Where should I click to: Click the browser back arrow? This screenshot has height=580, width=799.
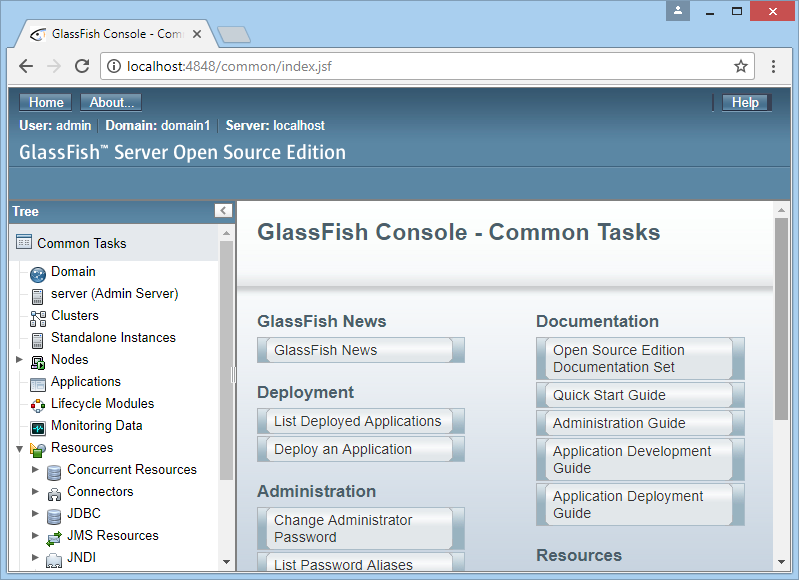25,66
